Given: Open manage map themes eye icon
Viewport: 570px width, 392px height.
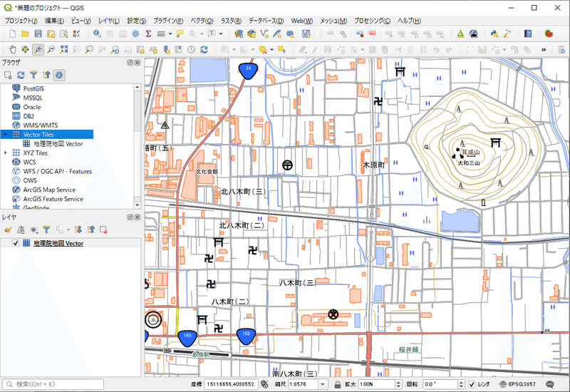Looking at the screenshot, I should [x=33, y=229].
